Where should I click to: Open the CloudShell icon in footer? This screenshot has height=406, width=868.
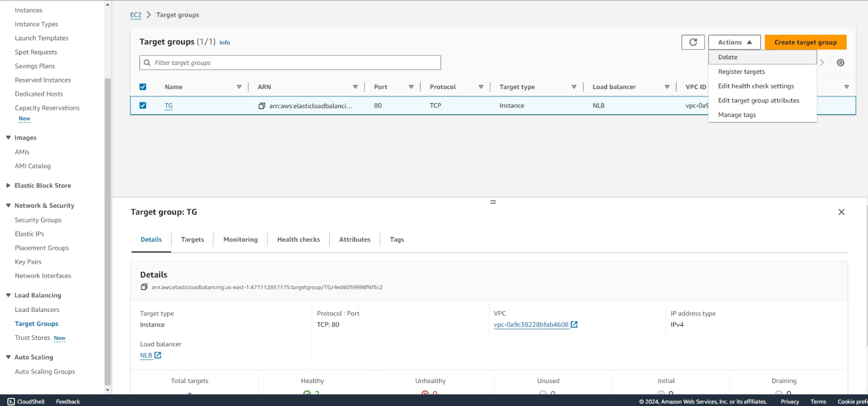click(x=11, y=402)
